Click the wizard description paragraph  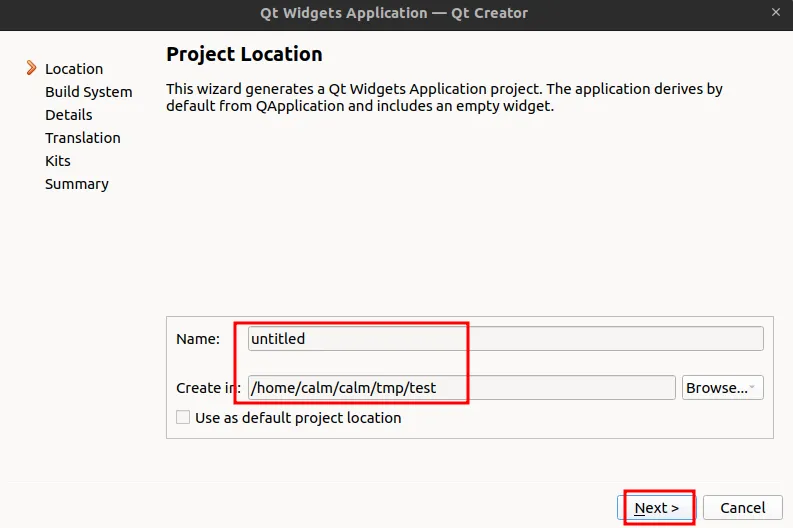[444, 97]
